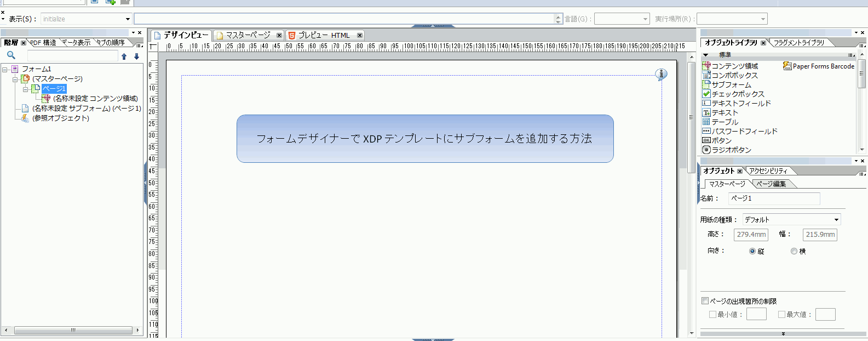Open the 表示 initialize event dropdown
This screenshot has width=868, height=341.
(128, 19)
